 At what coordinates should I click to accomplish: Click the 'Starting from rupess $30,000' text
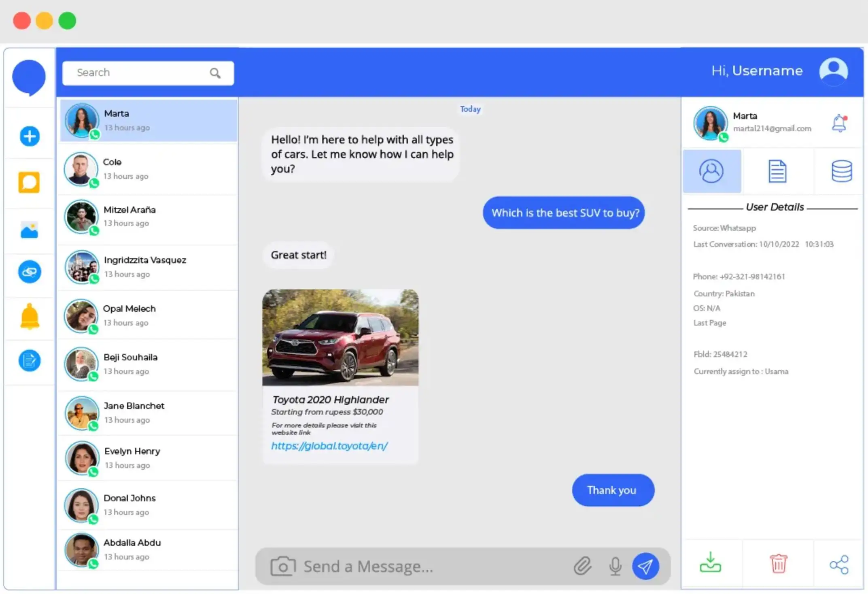[x=327, y=412]
